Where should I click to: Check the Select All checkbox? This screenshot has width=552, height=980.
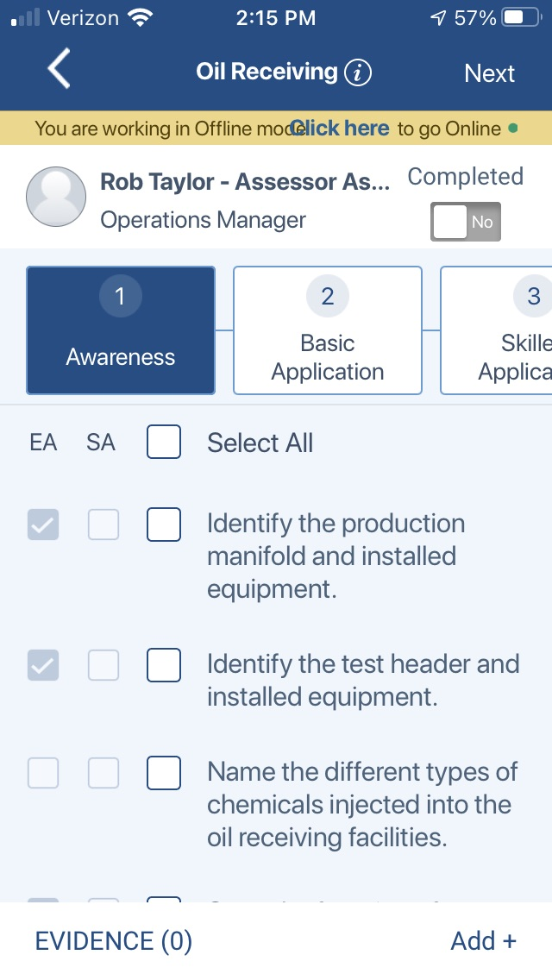(164, 442)
